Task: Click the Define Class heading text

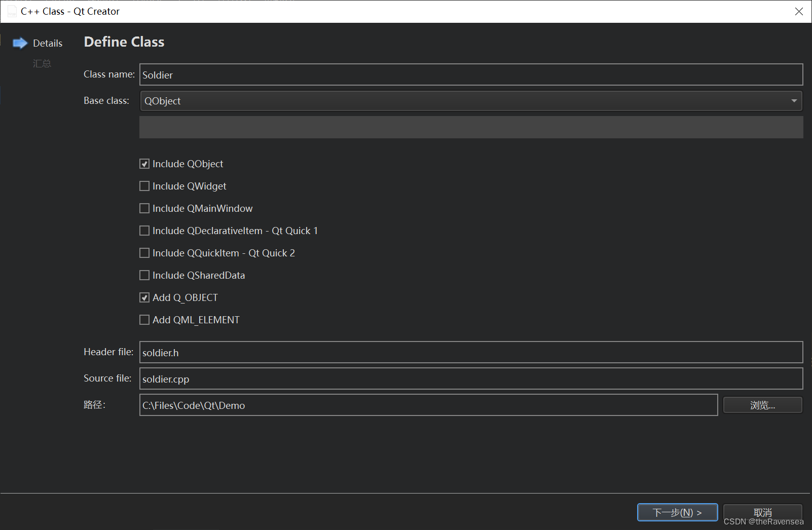Action: [124, 42]
